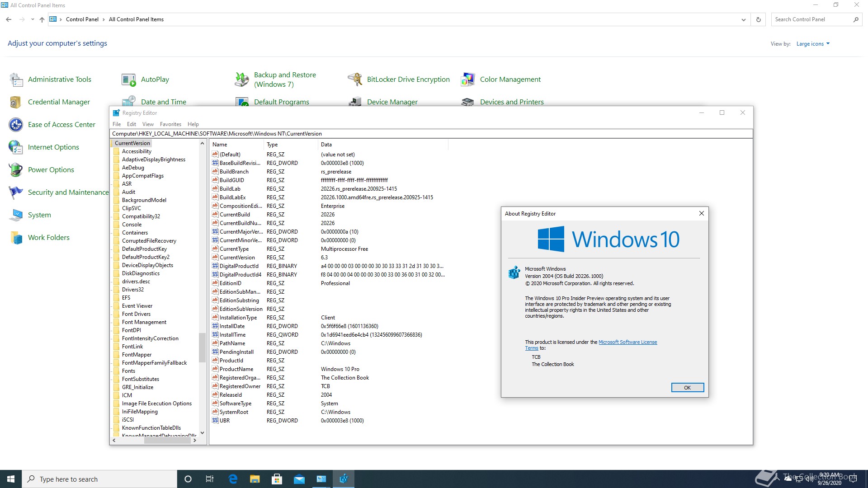
Task: Open Help menu in Registry Editor
Action: tap(193, 124)
